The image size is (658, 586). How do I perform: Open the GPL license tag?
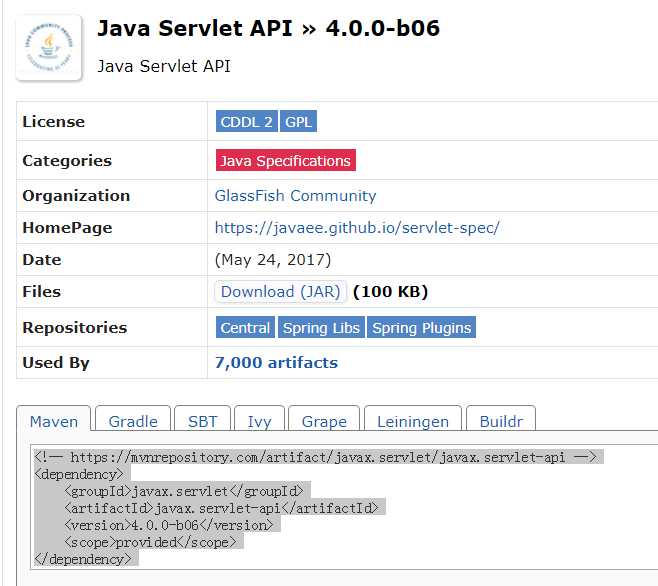[x=298, y=122]
